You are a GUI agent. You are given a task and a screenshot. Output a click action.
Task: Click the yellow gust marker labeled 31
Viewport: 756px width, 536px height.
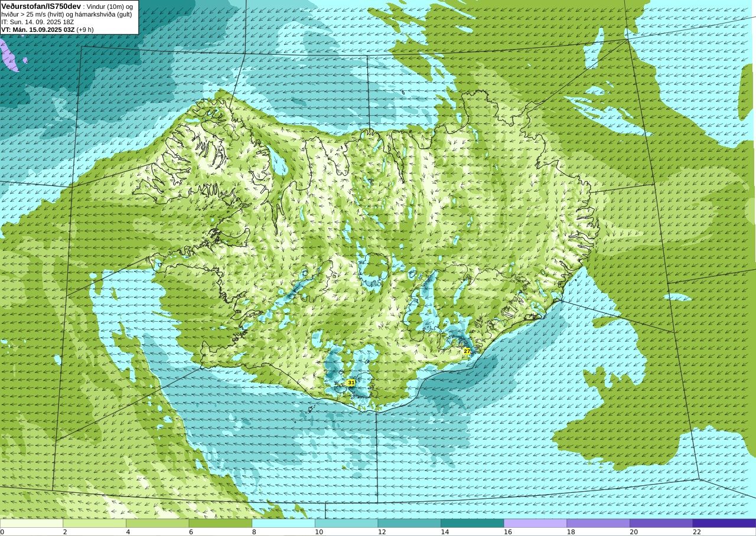(351, 383)
